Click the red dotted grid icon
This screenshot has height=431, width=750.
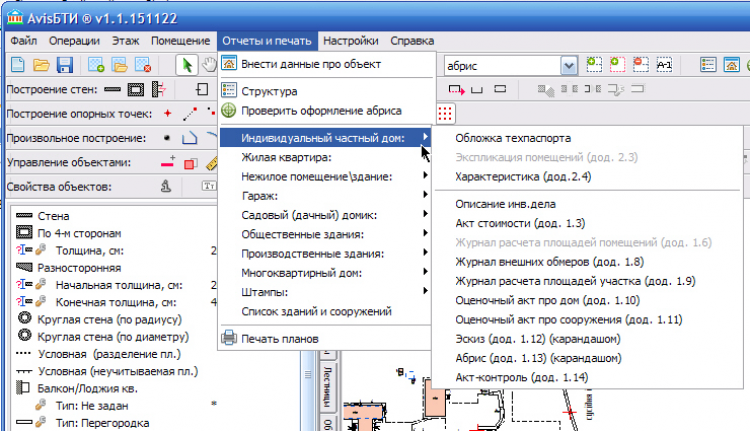click(446, 111)
